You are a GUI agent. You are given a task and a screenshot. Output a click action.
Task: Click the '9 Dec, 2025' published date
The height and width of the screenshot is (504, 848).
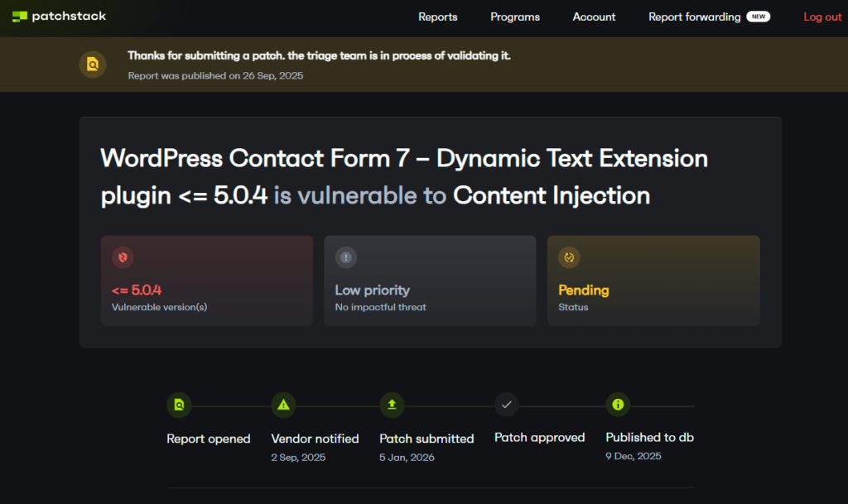pyautogui.click(x=634, y=456)
